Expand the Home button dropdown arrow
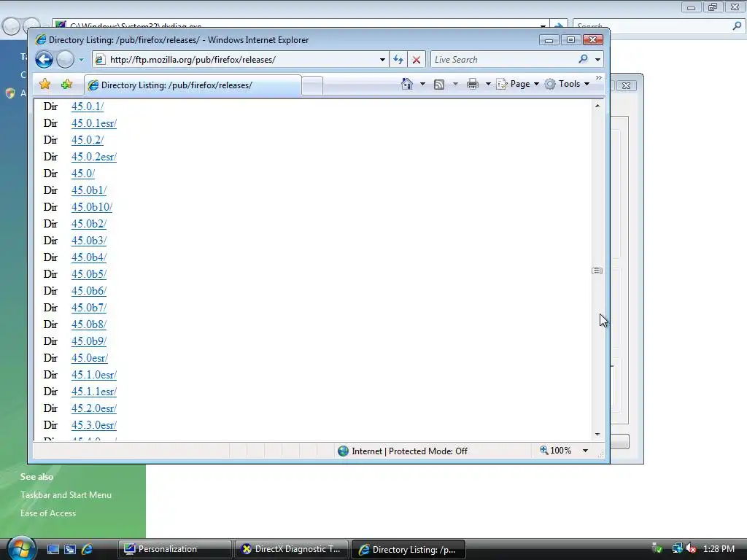 pos(422,84)
